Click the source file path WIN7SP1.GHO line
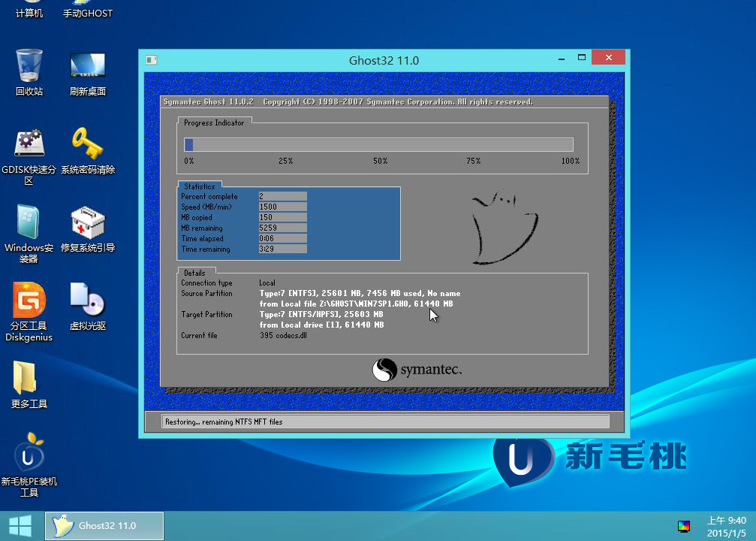The image size is (756, 541). (357, 304)
